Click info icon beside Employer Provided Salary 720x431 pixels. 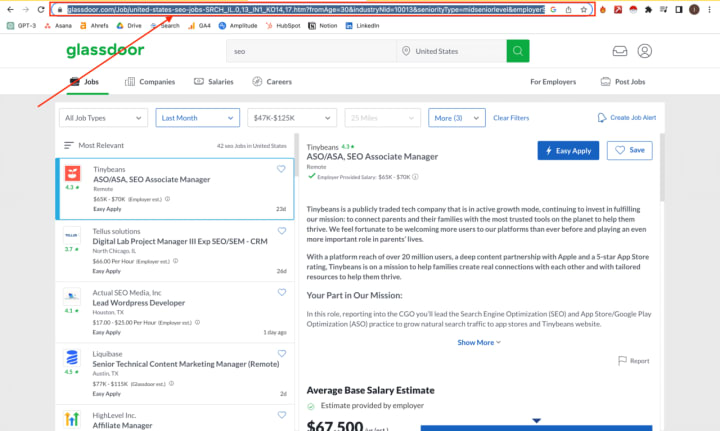pyautogui.click(x=415, y=177)
